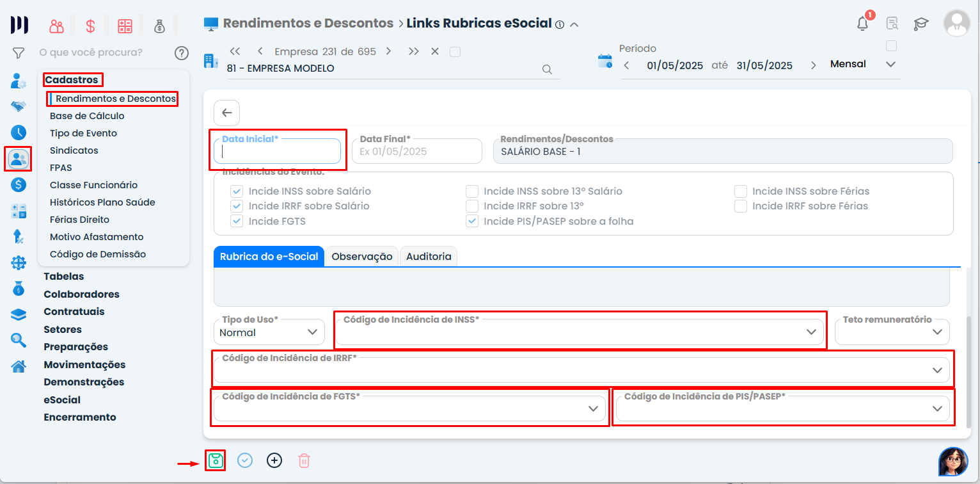This screenshot has width=980, height=484.
Task: Click the handshake icon in the sidebar
Action: click(19, 106)
